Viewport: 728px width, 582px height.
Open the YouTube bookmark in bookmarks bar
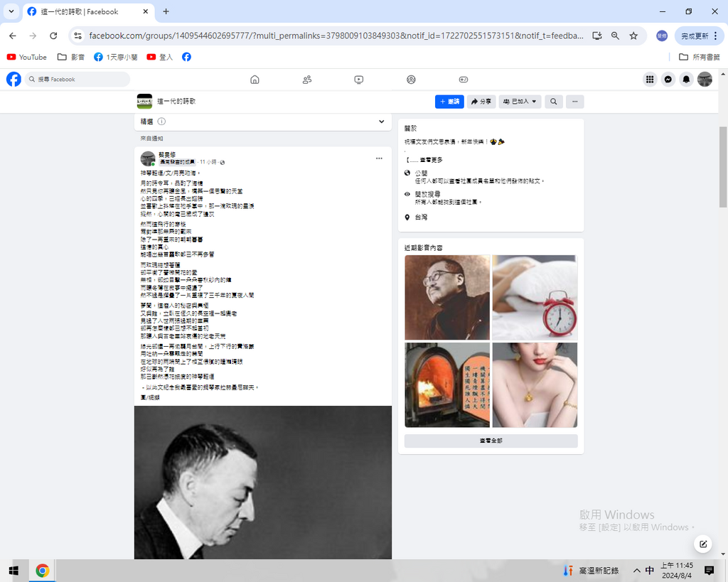click(27, 57)
